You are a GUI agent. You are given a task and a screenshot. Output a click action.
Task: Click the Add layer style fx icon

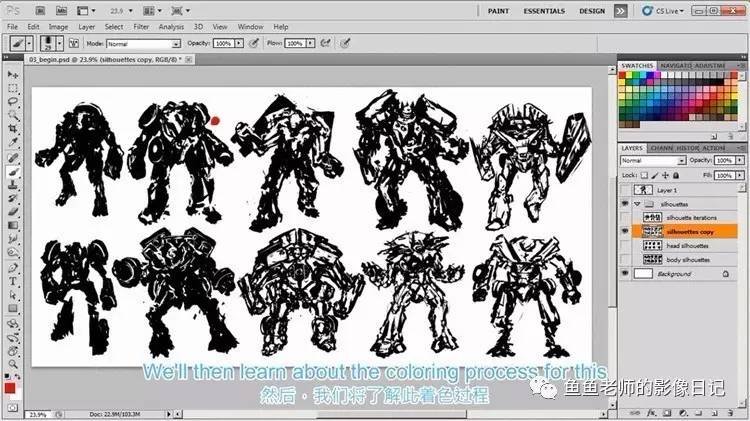click(x=651, y=412)
